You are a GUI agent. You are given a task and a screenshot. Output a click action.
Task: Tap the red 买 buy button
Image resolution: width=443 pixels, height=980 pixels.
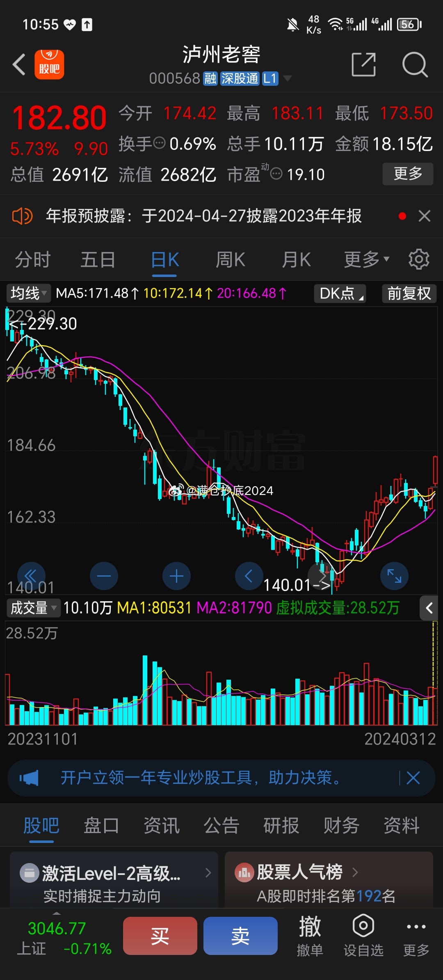[x=160, y=936]
